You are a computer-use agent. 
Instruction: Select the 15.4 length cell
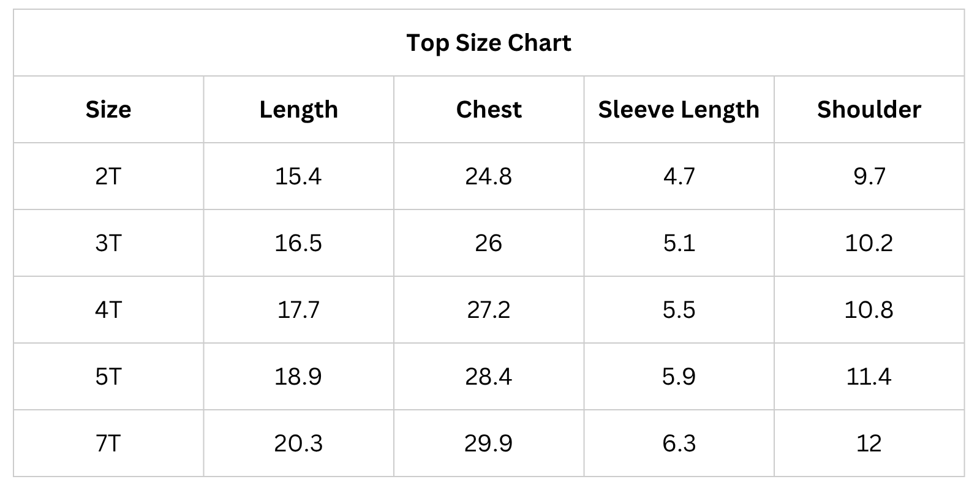point(298,176)
